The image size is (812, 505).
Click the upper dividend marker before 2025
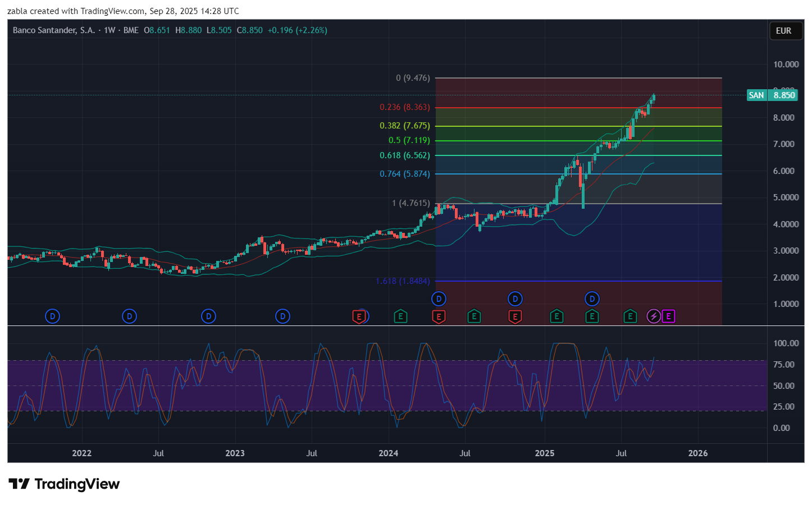pos(515,299)
